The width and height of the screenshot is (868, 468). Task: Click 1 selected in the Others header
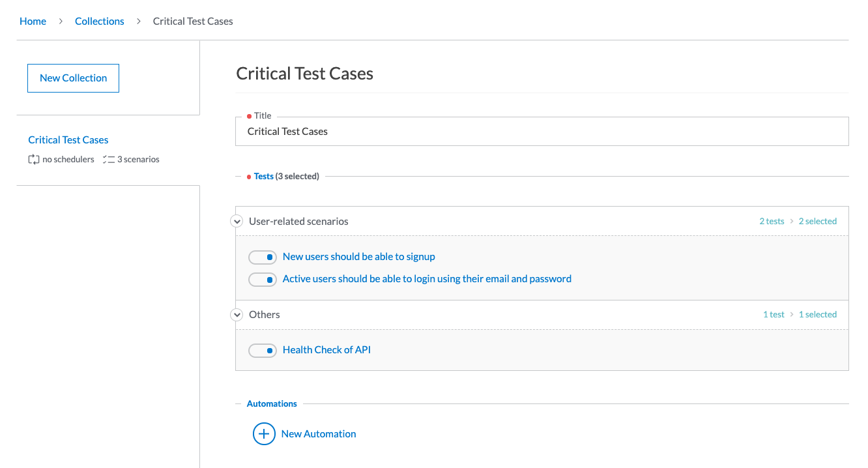click(818, 314)
